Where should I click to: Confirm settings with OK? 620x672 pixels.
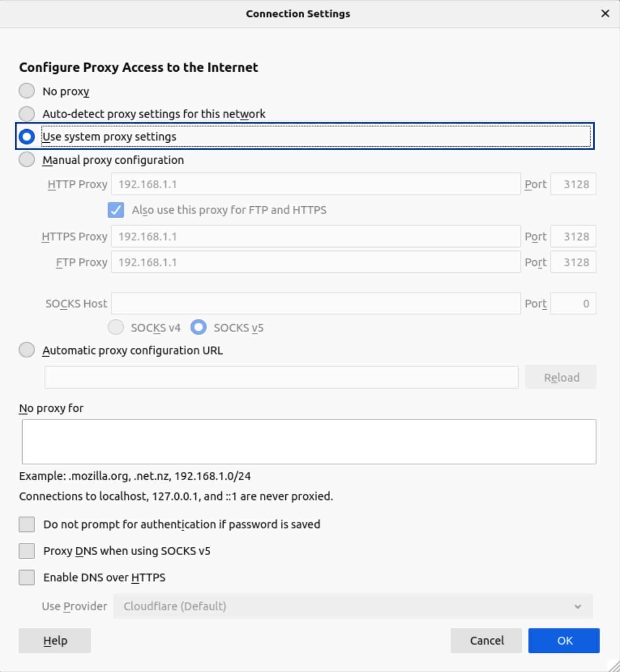click(564, 640)
